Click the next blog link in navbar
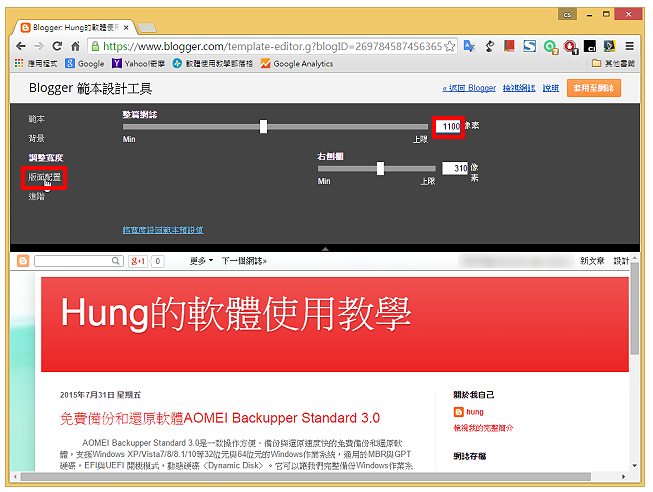Screen dimensions: 653x492 pos(244,261)
